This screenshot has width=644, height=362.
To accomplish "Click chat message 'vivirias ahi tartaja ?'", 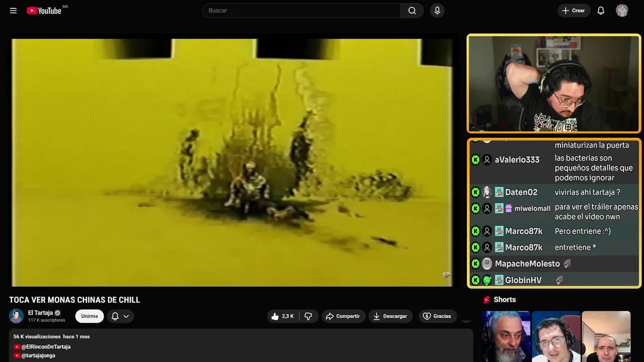I will 588,192.
